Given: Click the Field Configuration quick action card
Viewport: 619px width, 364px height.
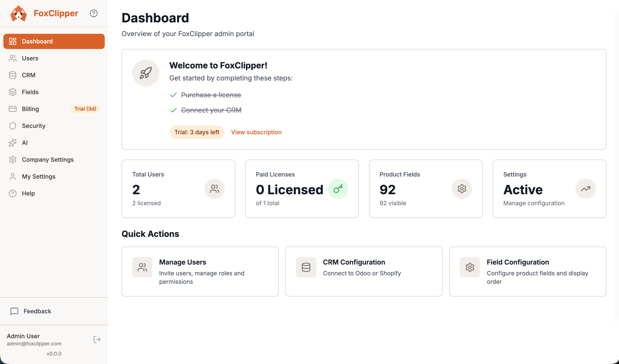Looking at the screenshot, I should 527,271.
